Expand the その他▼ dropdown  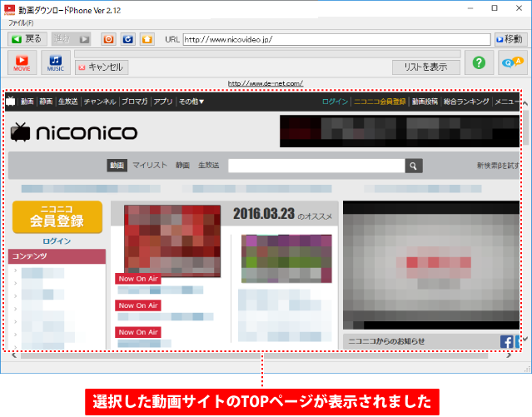(x=191, y=102)
